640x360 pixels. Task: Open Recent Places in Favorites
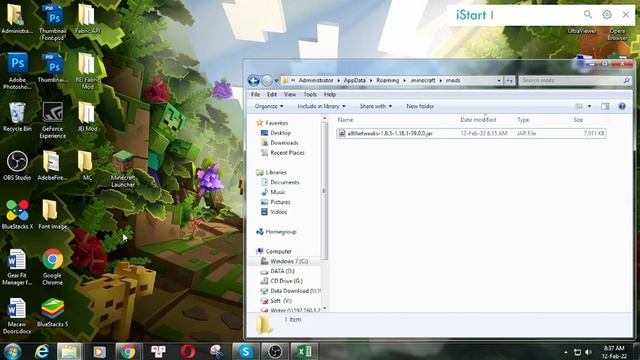[282, 153]
